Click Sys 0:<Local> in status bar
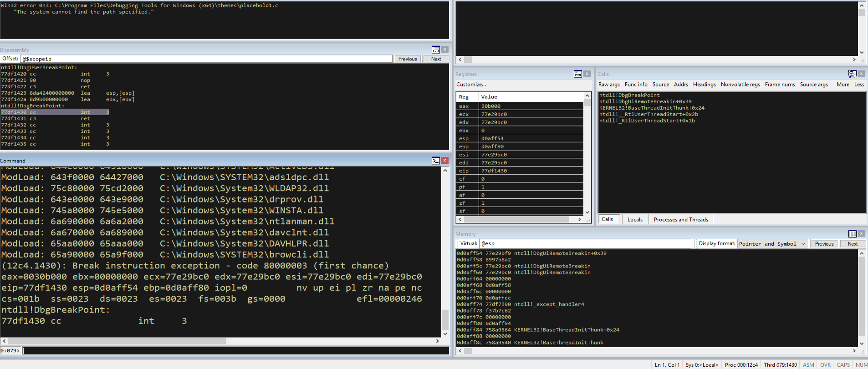The image size is (868, 369). pyautogui.click(x=702, y=365)
